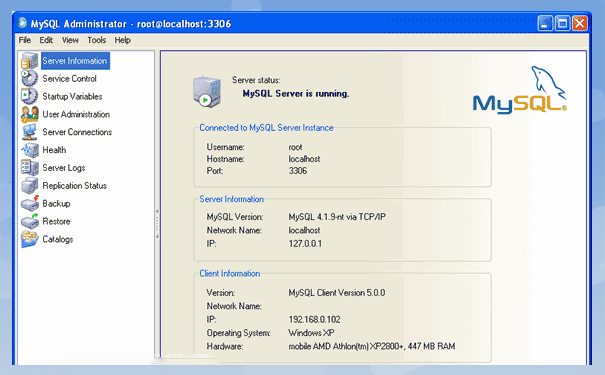Click the Startup Variables icon
605x375 pixels.
click(x=29, y=96)
